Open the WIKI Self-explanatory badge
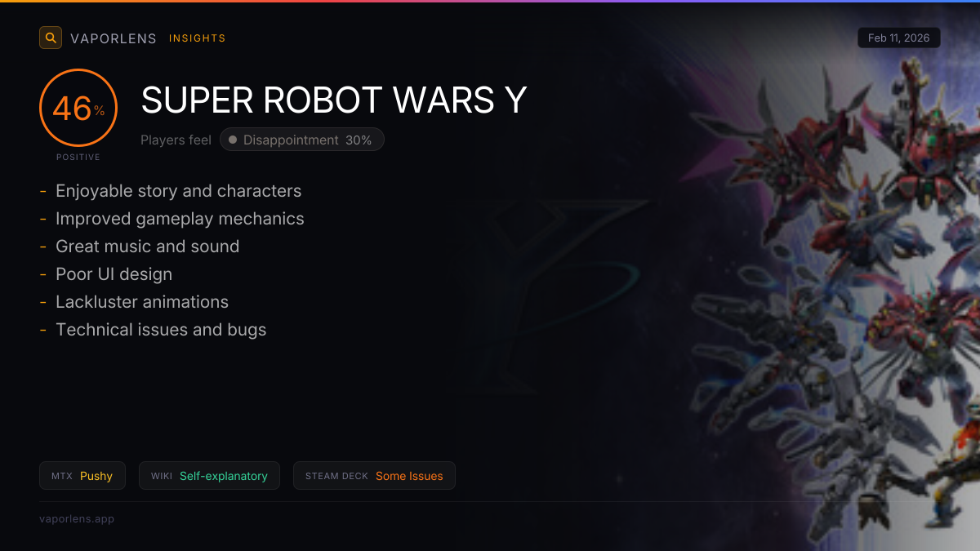The image size is (980, 551). click(209, 476)
